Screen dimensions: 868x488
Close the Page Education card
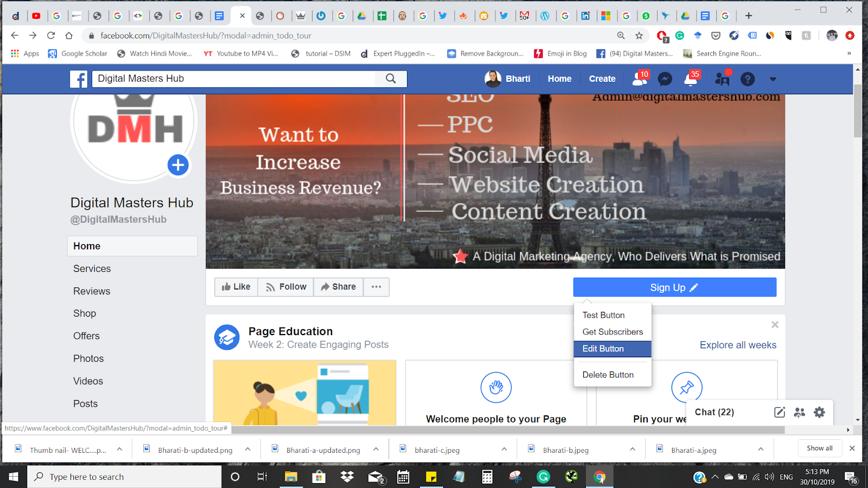[x=775, y=324]
